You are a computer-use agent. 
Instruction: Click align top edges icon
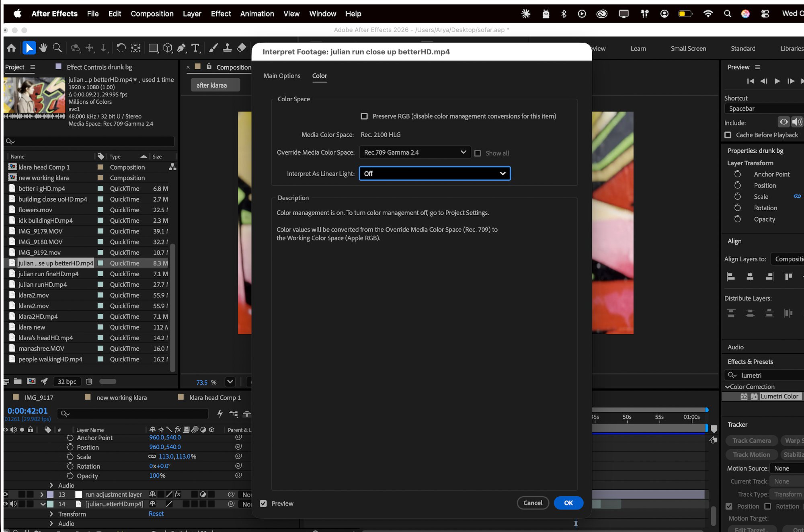pos(788,277)
